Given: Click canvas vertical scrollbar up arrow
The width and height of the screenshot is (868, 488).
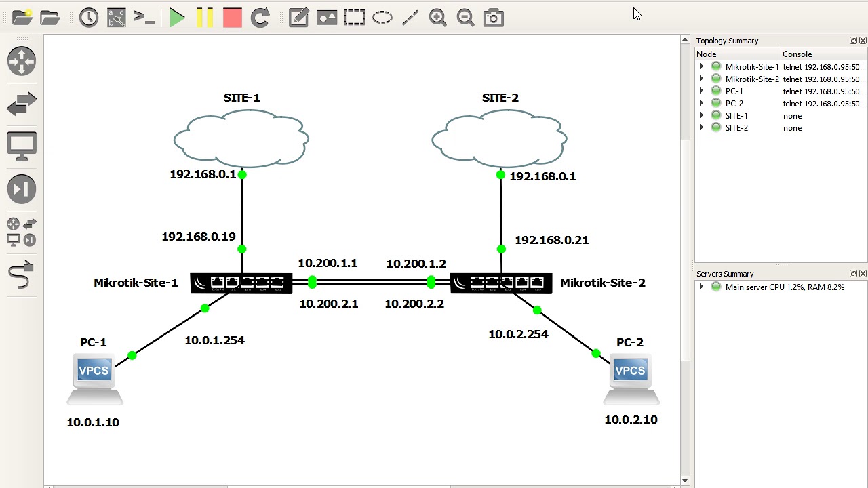Looking at the screenshot, I should coord(685,41).
